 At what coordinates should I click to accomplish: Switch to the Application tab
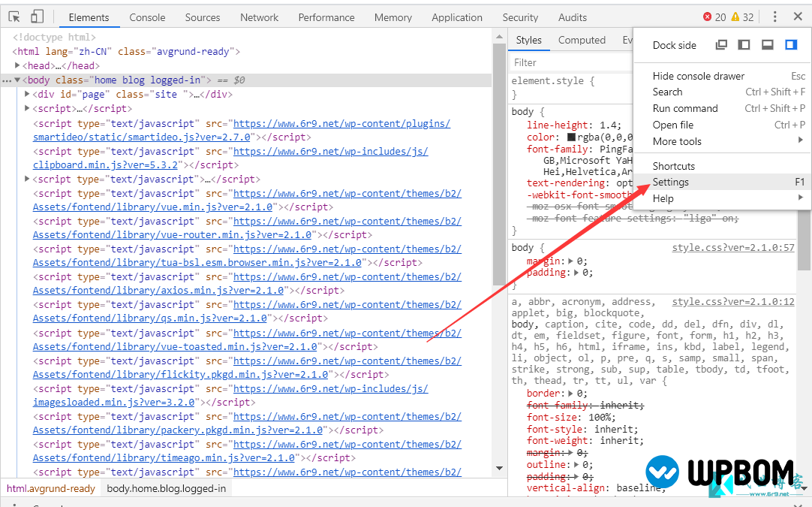tap(457, 17)
